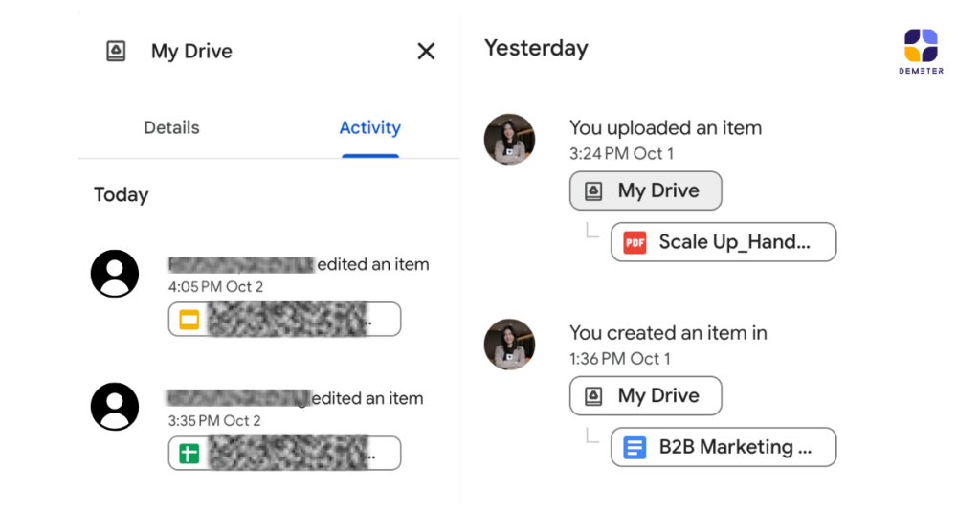Click the 3:35 PM editor's avatar icon
The width and height of the screenshot is (980, 513).
click(x=115, y=406)
